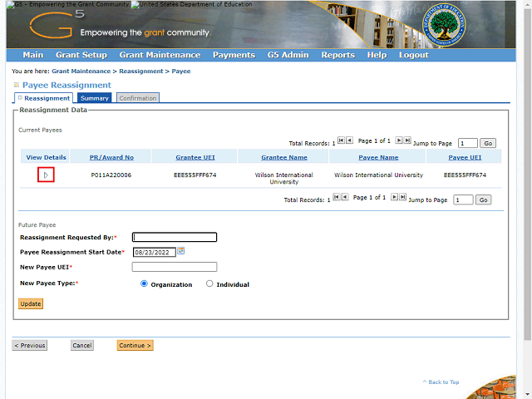Click the Cancel button
The width and height of the screenshot is (532, 399).
(82, 346)
